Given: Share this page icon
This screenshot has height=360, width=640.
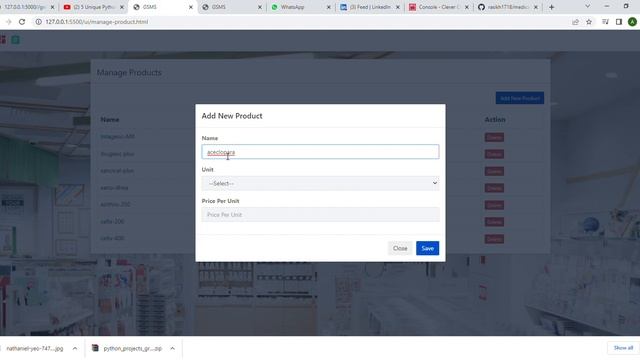Looking at the screenshot, I should tap(575, 22).
